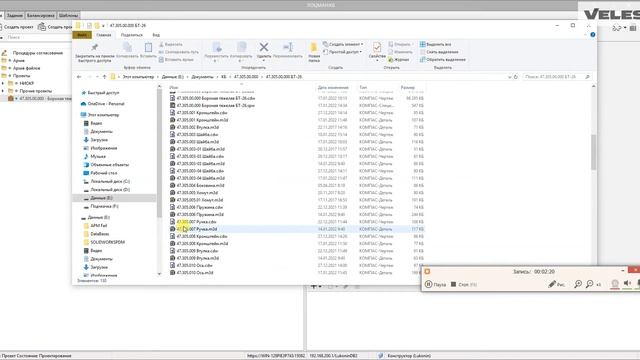Click Обратить выделение in ribbon
Viewport: 640px width, 360px height.
pos(442,60)
